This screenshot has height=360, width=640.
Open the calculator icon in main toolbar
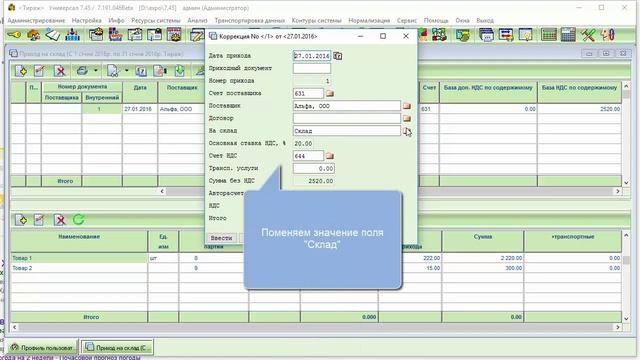point(568,35)
